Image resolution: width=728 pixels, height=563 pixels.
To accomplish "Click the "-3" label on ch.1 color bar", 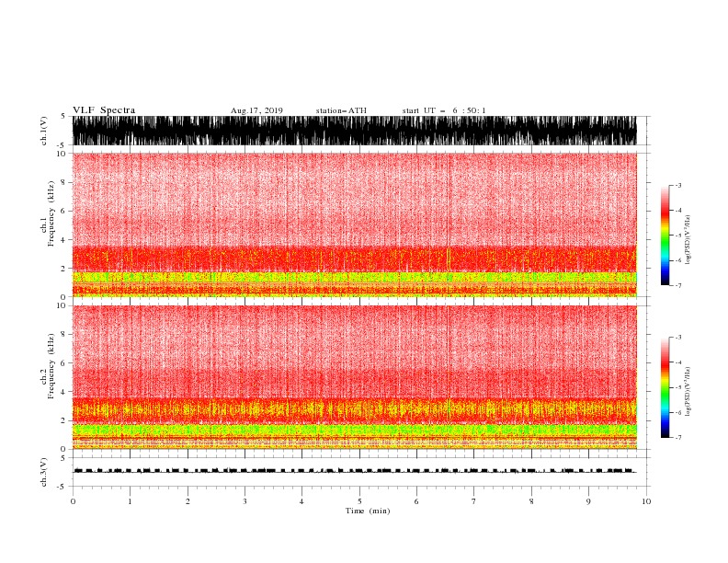I will click(x=677, y=185).
